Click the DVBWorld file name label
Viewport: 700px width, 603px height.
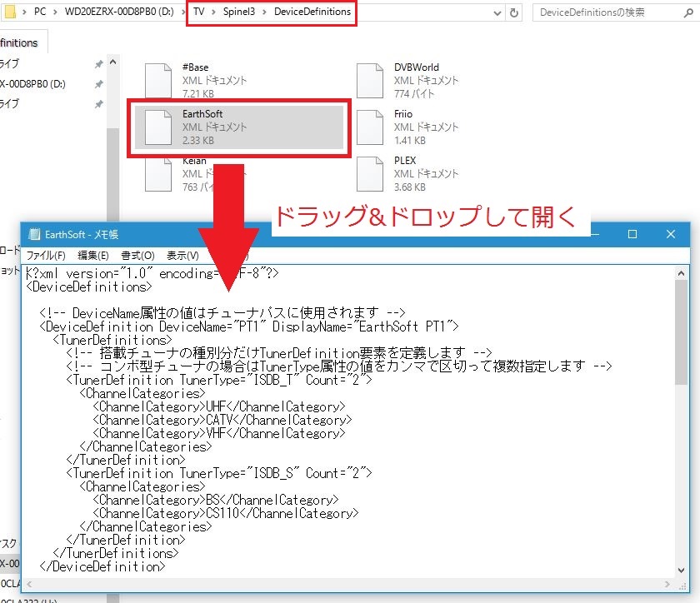417,67
